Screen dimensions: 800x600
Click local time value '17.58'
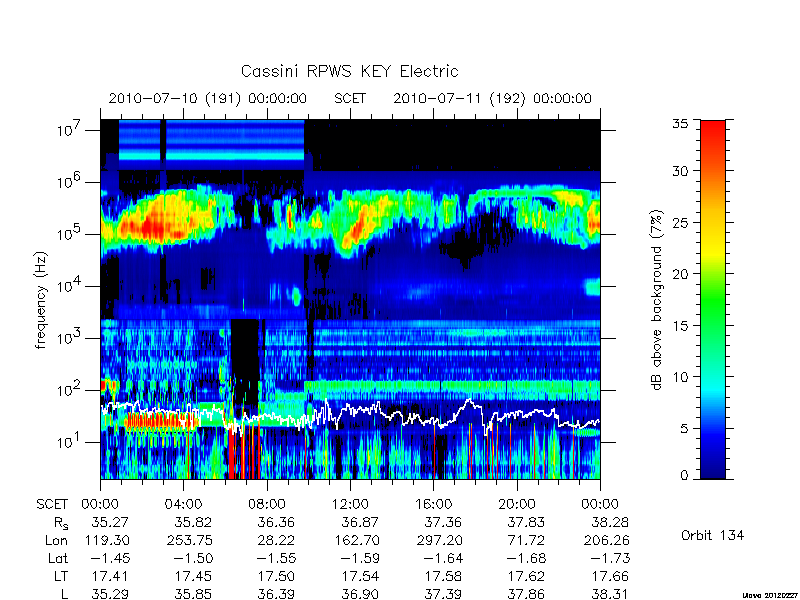[443, 577]
